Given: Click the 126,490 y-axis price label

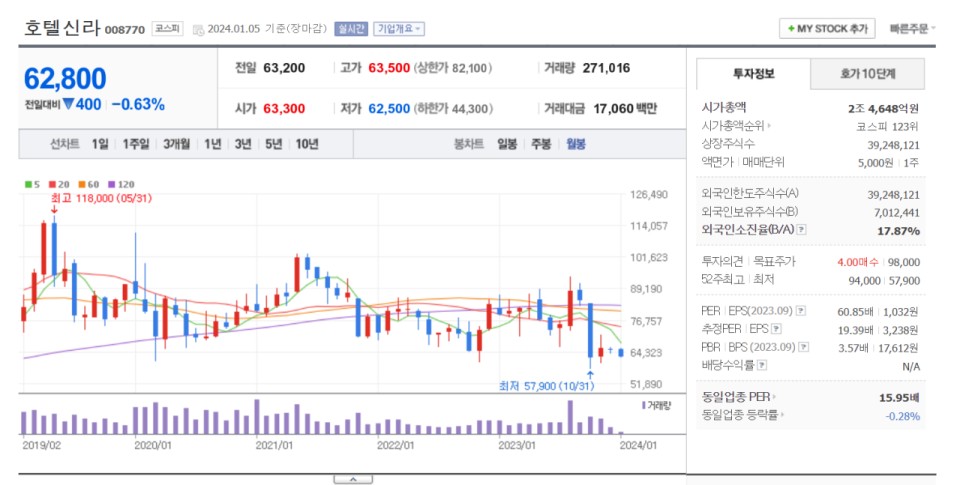Looking at the screenshot, I should 649,195.
